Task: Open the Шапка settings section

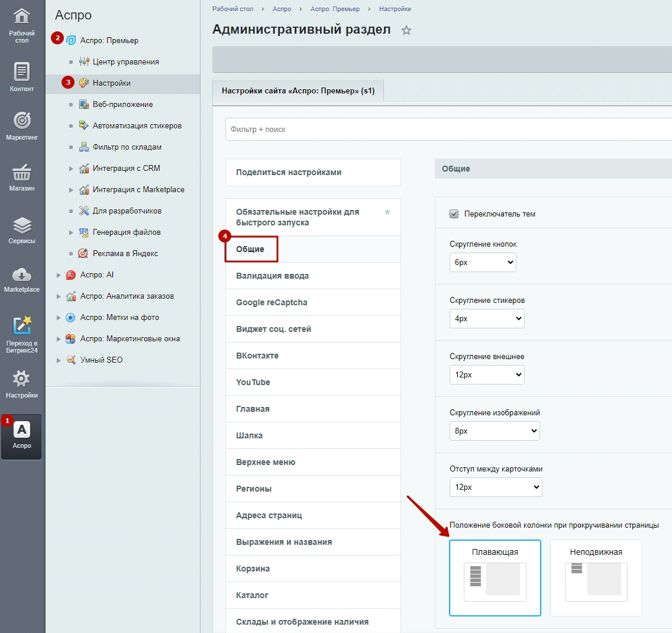Action: [314, 435]
